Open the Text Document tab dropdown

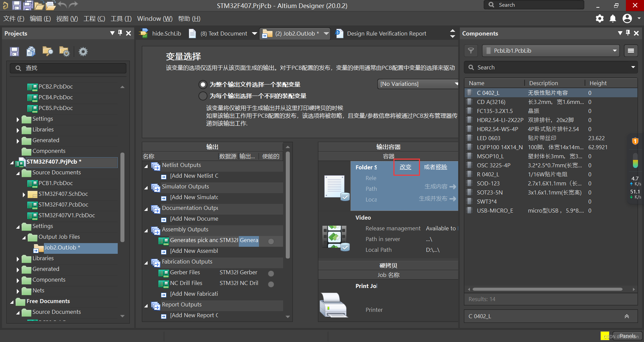tap(254, 34)
